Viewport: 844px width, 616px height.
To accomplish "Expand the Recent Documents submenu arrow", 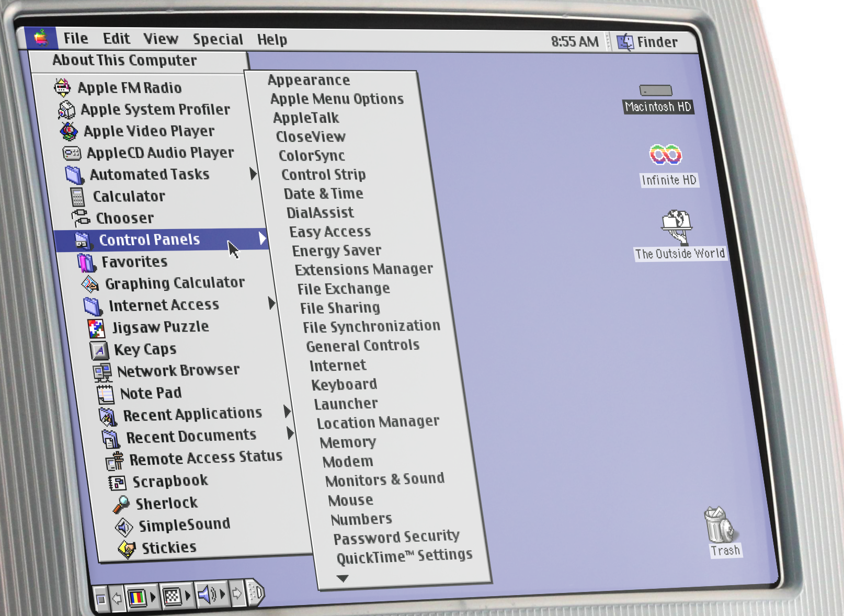I will coord(291,433).
